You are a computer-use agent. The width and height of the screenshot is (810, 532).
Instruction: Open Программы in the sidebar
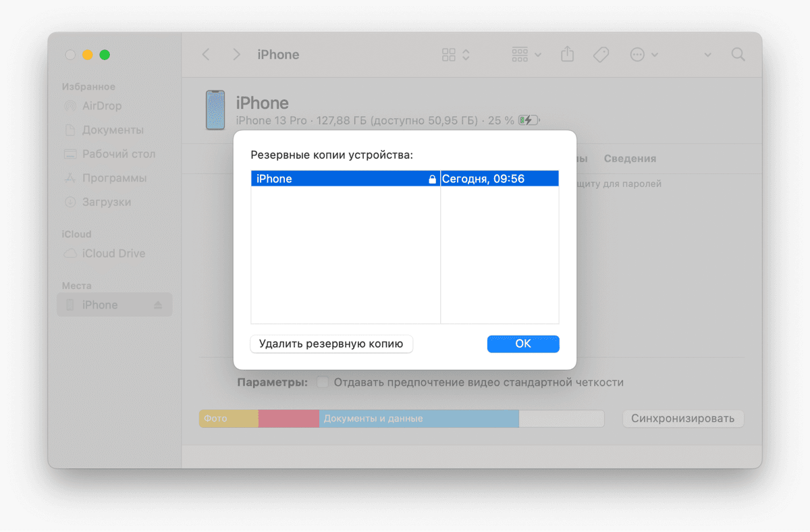[x=115, y=178]
